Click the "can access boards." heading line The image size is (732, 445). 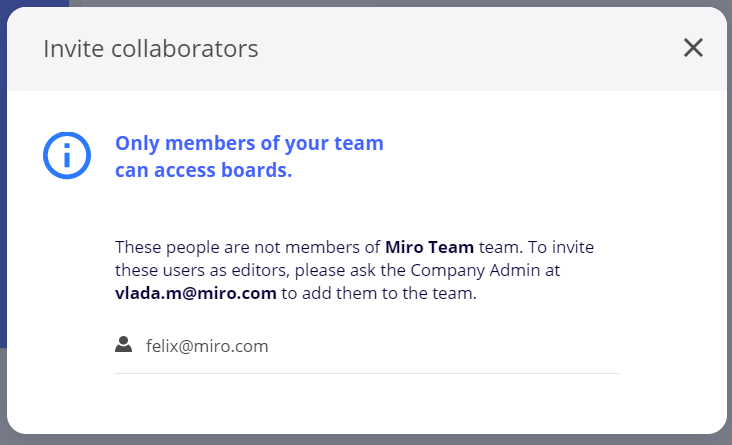[x=203, y=171]
